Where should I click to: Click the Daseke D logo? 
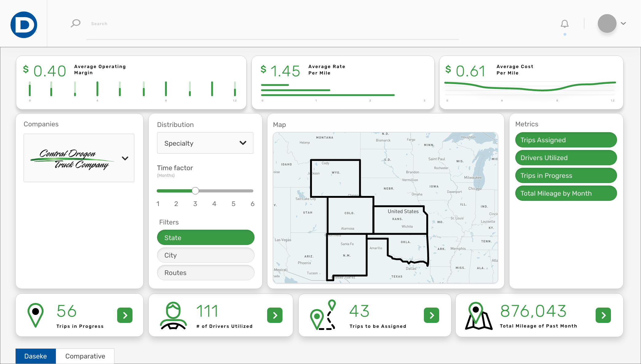24,25
